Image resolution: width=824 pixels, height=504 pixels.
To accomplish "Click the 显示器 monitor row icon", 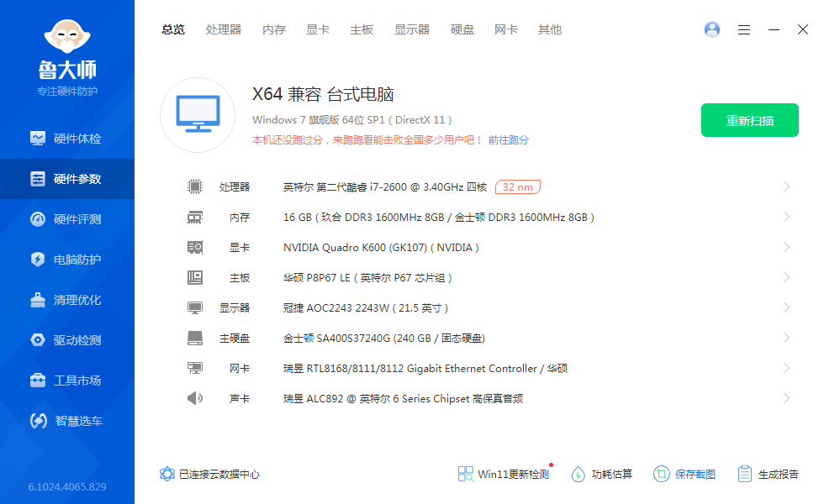I will (195, 307).
